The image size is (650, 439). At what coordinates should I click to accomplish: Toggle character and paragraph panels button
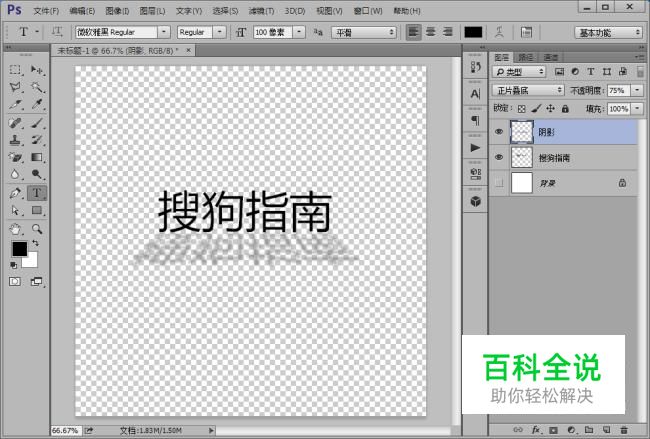526,32
